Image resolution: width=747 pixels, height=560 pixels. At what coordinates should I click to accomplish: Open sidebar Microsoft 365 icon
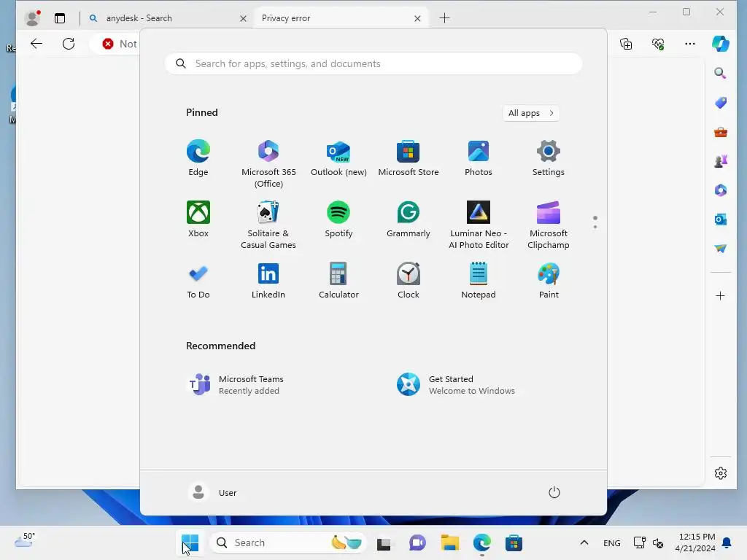pyautogui.click(x=720, y=190)
